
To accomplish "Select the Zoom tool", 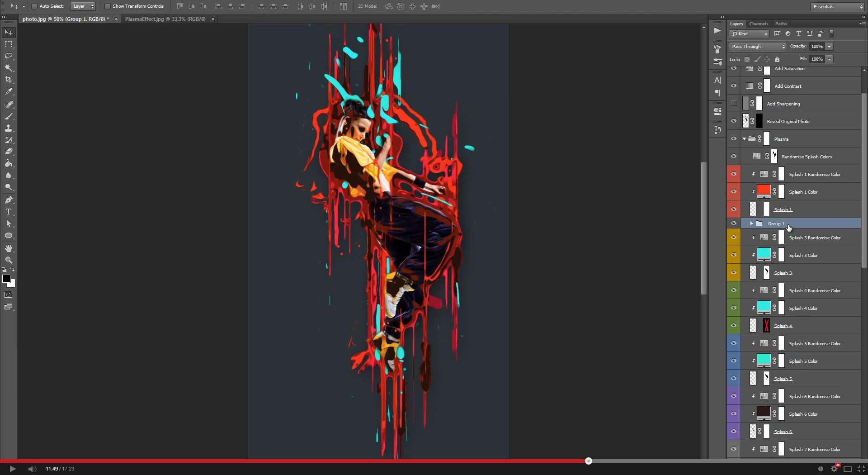I will [x=9, y=260].
